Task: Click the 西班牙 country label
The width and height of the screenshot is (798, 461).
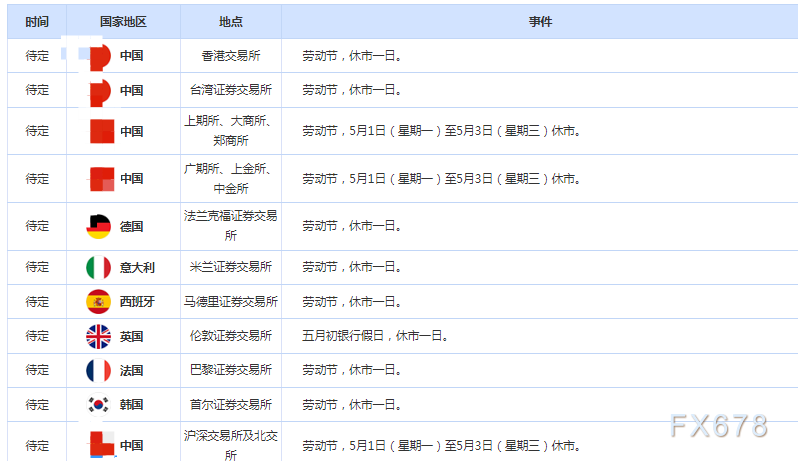Action: pyautogui.click(x=137, y=302)
